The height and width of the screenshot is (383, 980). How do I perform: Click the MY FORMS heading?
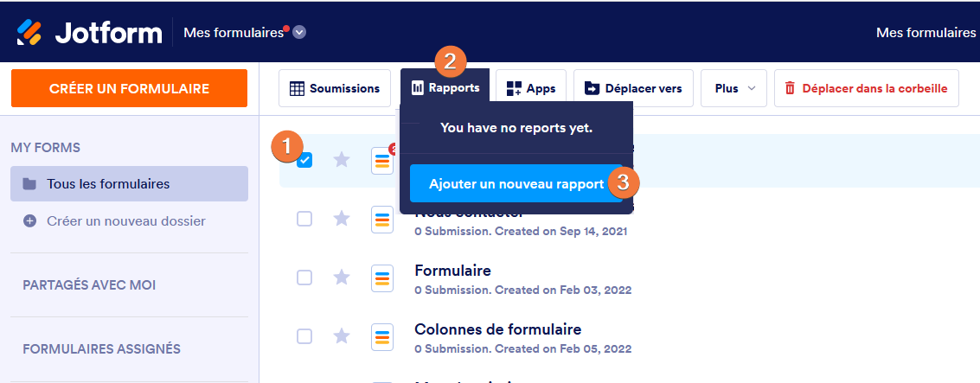46,148
